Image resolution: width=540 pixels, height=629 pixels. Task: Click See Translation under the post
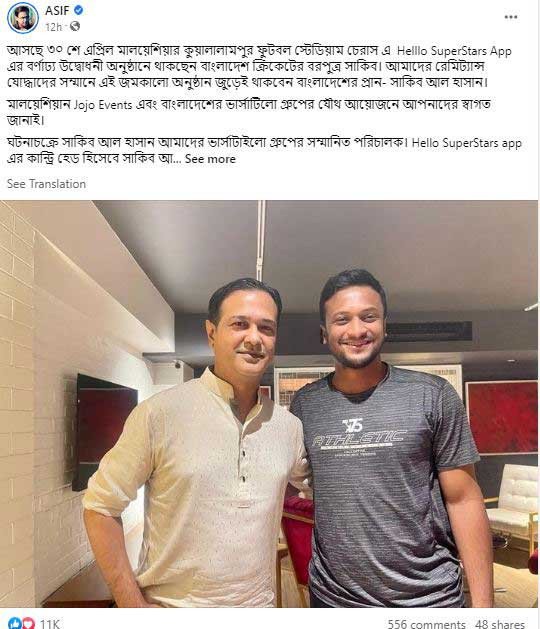(47, 184)
